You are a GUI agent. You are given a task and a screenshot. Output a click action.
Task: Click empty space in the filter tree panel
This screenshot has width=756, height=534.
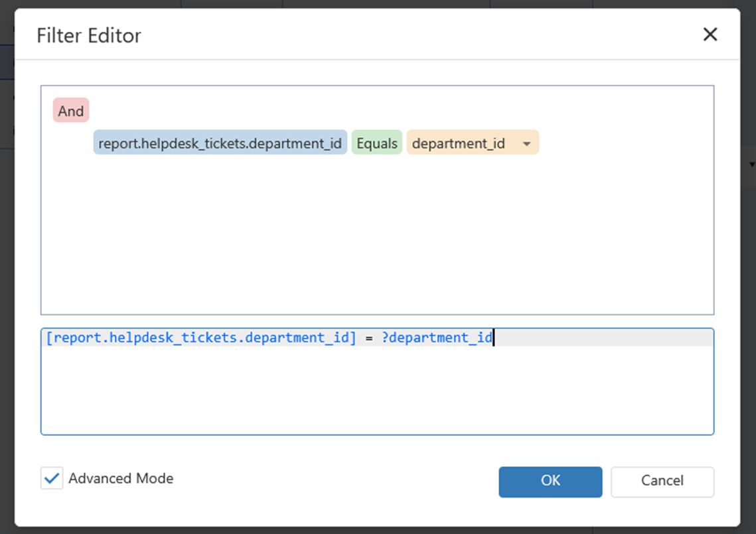coord(377,245)
